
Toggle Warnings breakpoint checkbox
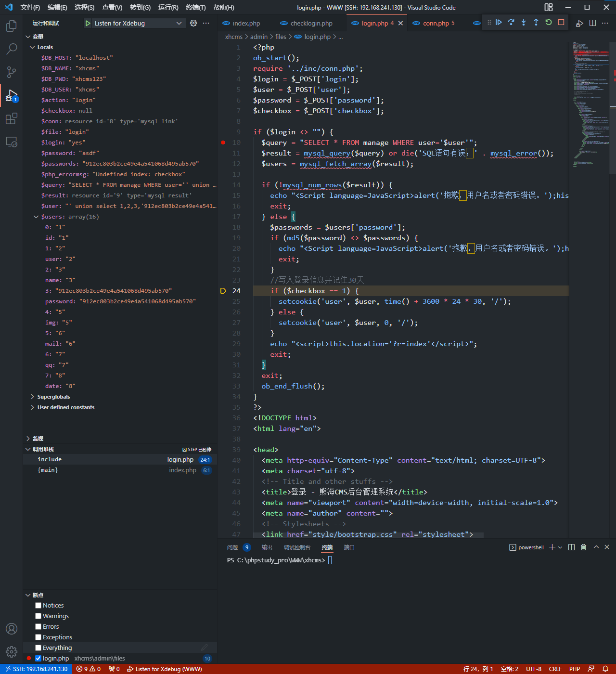[x=38, y=616]
